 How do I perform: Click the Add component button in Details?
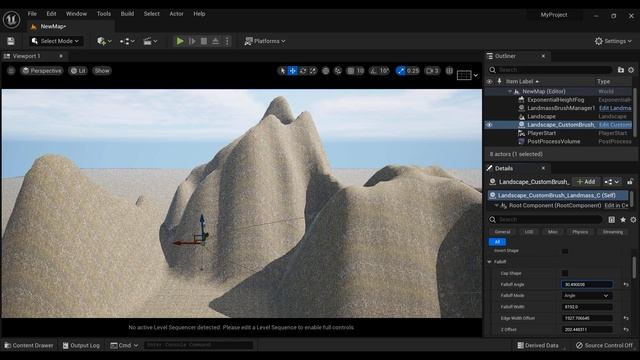[x=586, y=182]
